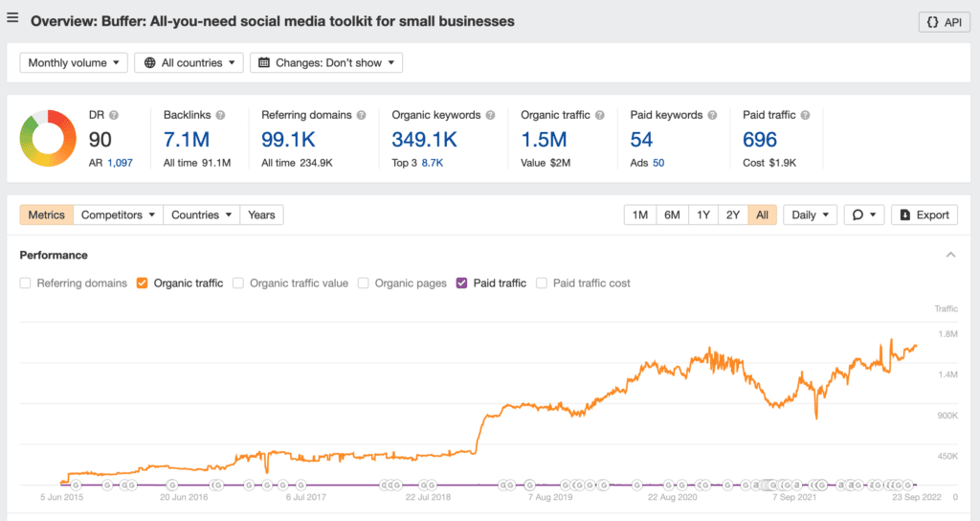Click the Export button
Viewport: 980px width, 521px height.
924,215
